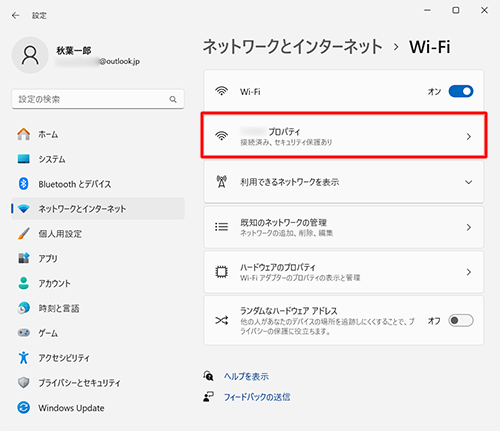The image size is (500, 431).
Task: Click the antenna icon for available networks
Action: (x=221, y=182)
